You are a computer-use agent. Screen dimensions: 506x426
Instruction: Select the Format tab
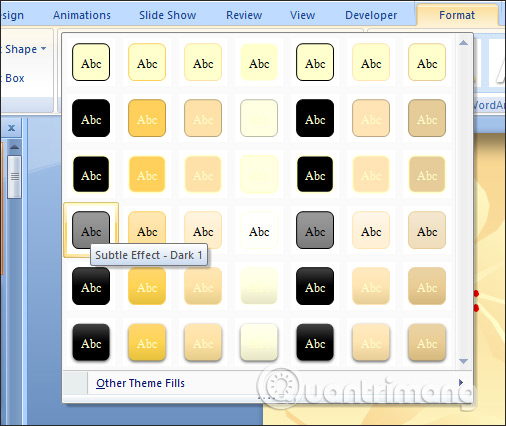point(457,15)
